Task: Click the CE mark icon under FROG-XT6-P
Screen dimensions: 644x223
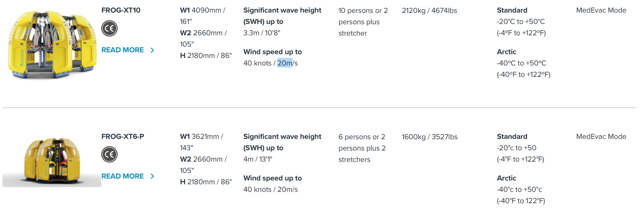Action: [109, 154]
